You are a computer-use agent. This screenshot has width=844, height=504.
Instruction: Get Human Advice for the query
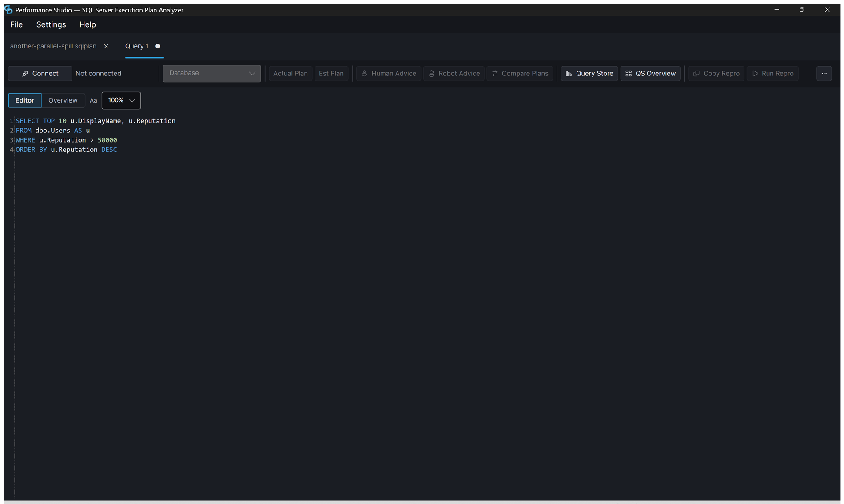(389, 73)
